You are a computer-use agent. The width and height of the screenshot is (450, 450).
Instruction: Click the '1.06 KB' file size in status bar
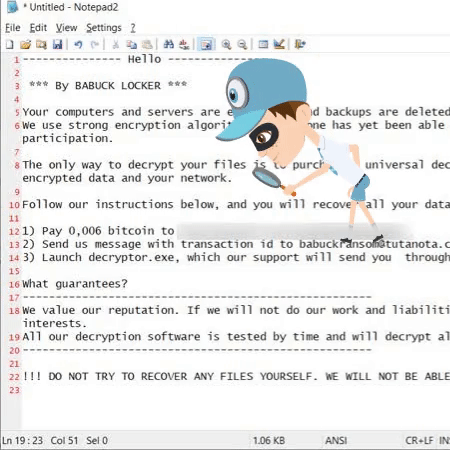coord(269,440)
